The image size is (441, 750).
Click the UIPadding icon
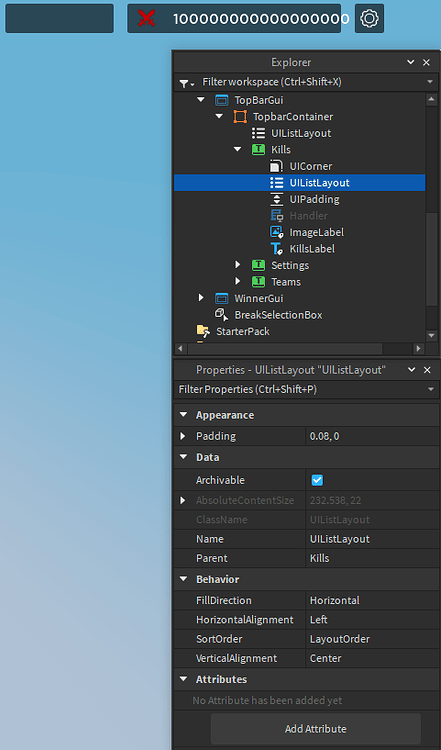click(x=276, y=199)
